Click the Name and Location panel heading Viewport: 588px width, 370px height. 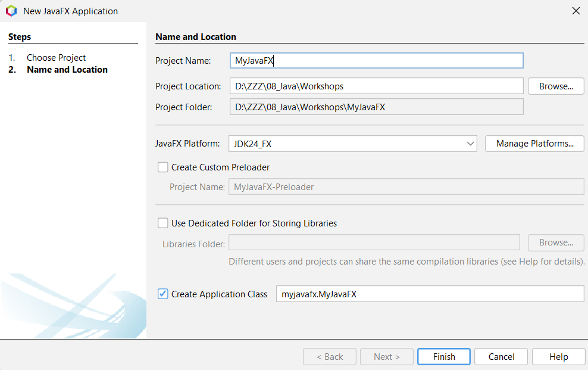pos(196,37)
